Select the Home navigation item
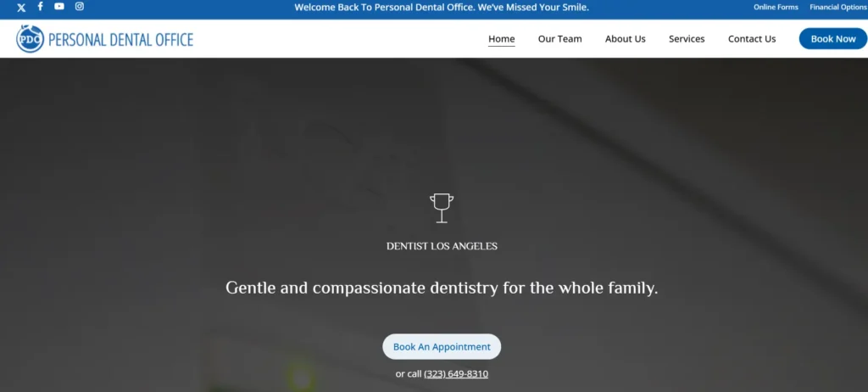The height and width of the screenshot is (392, 868). coord(501,39)
